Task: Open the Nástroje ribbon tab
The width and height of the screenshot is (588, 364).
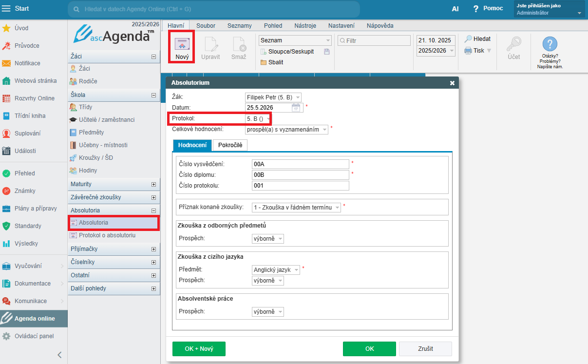Action: pos(305,26)
